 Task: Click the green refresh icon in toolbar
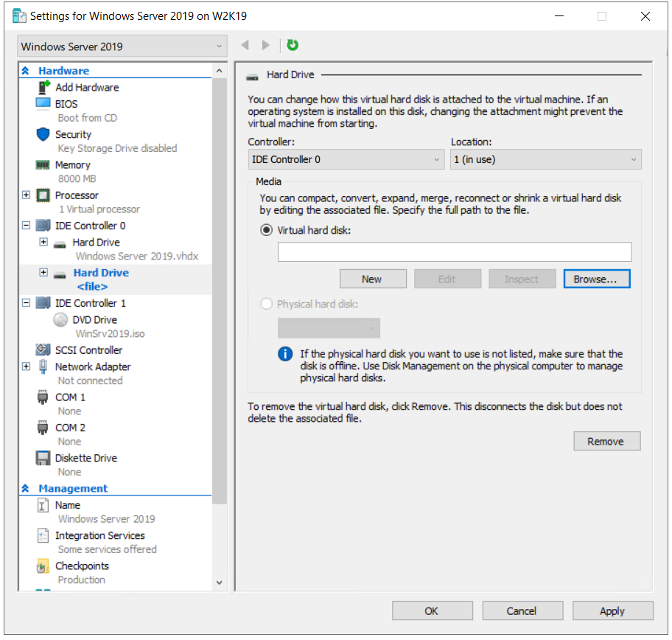tap(293, 46)
